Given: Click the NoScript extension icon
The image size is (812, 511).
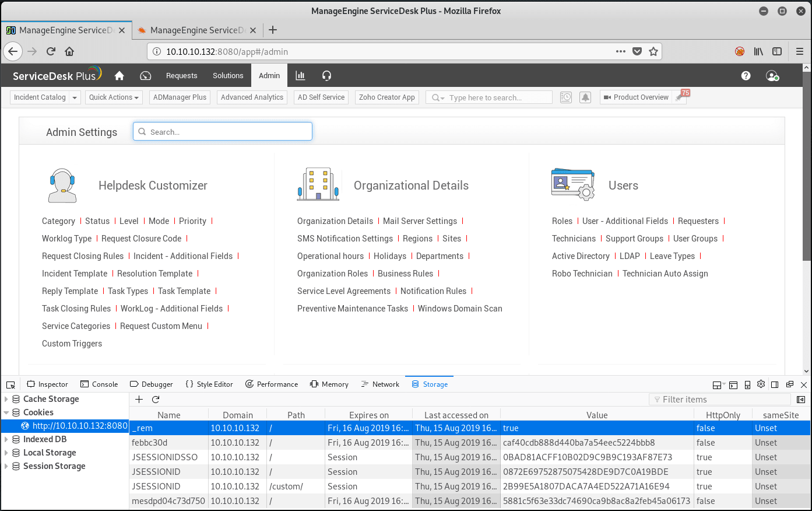Looking at the screenshot, I should 740,51.
